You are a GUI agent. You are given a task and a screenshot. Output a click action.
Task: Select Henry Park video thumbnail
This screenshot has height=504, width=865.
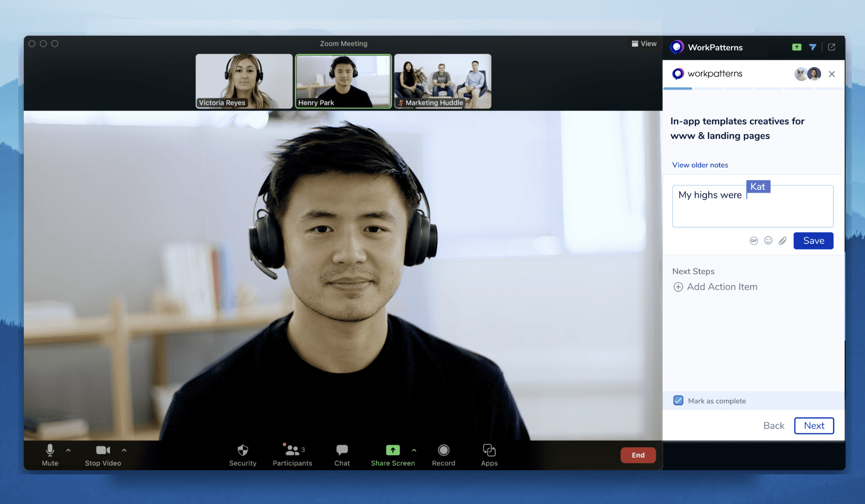pos(344,81)
